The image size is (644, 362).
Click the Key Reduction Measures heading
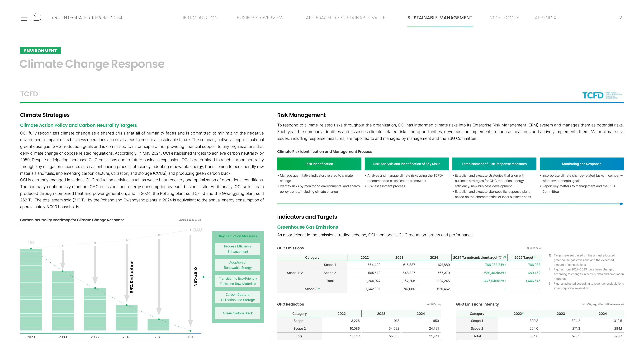[x=238, y=236]
